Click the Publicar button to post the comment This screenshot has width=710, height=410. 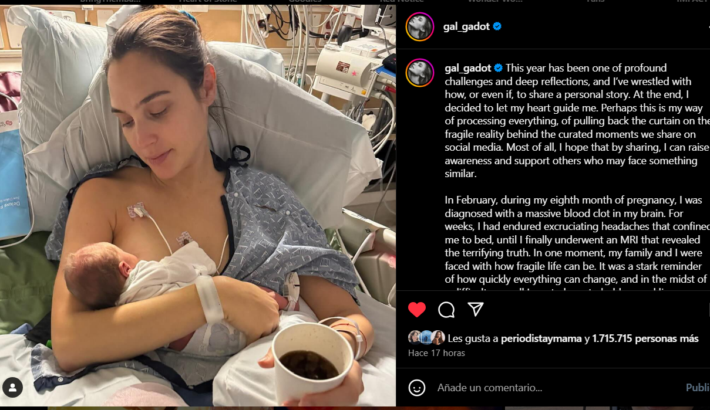pos(698,388)
